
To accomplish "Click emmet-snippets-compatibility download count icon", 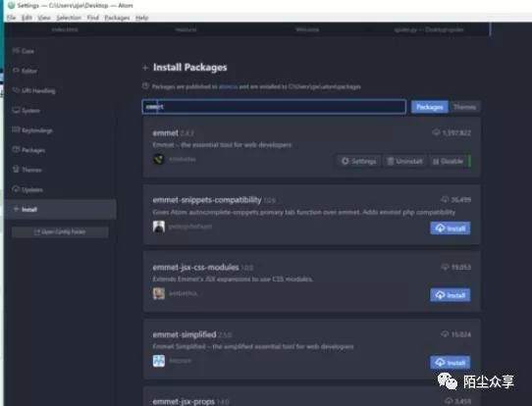I will point(445,199).
